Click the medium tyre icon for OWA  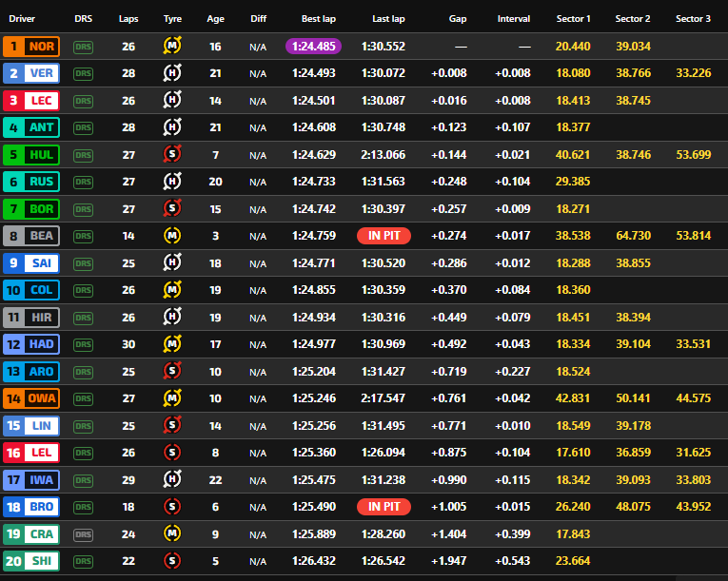point(172,397)
